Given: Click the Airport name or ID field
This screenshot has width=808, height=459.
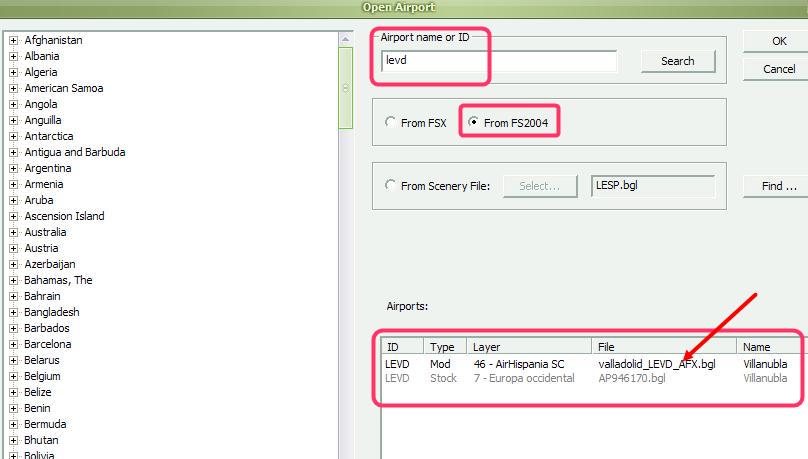Looking at the screenshot, I should 499,61.
